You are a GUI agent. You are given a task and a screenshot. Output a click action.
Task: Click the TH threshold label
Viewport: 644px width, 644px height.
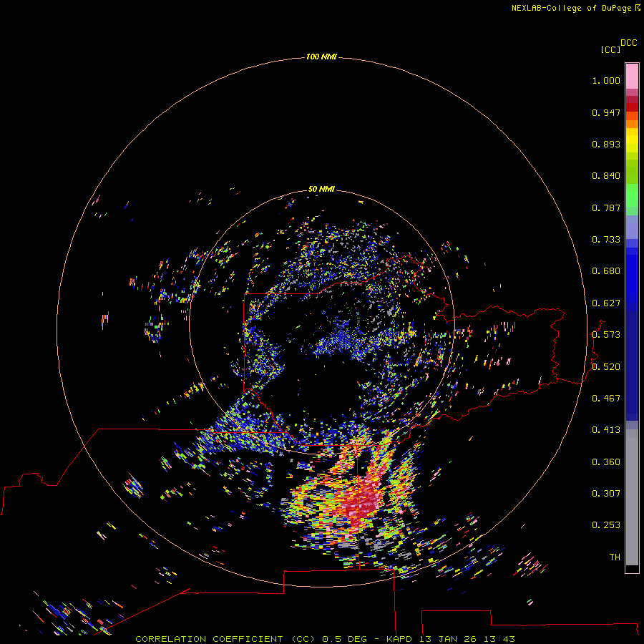tap(615, 557)
